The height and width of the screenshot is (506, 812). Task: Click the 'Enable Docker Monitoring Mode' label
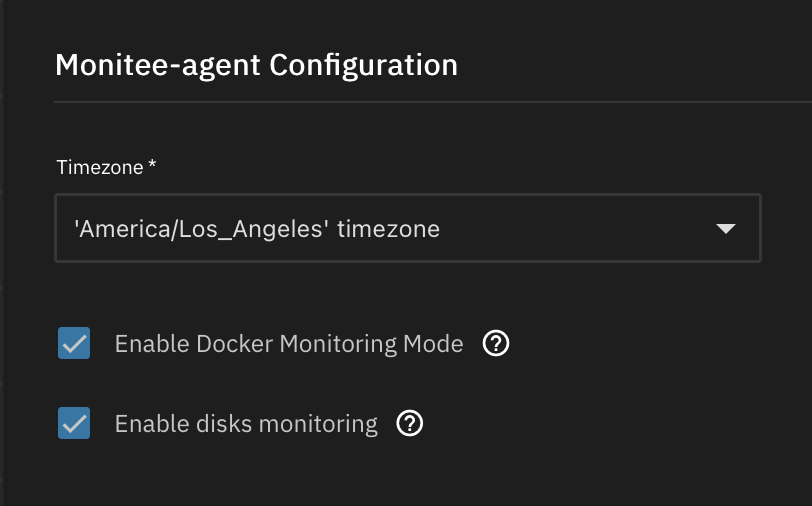coord(289,344)
